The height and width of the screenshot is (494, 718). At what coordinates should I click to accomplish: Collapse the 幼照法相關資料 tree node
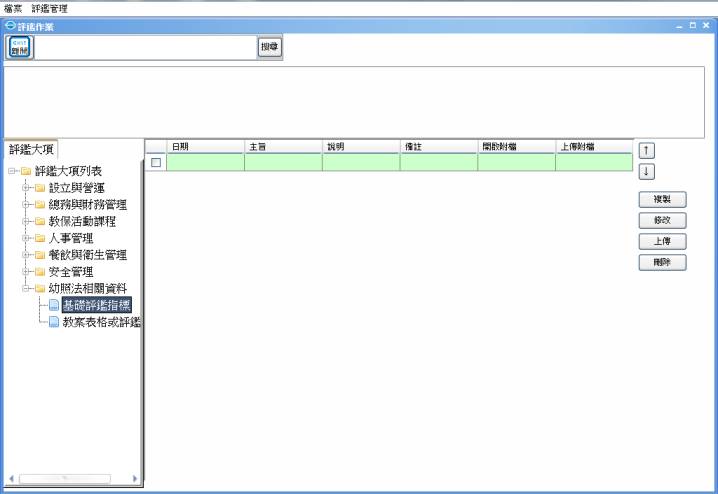click(x=24, y=289)
